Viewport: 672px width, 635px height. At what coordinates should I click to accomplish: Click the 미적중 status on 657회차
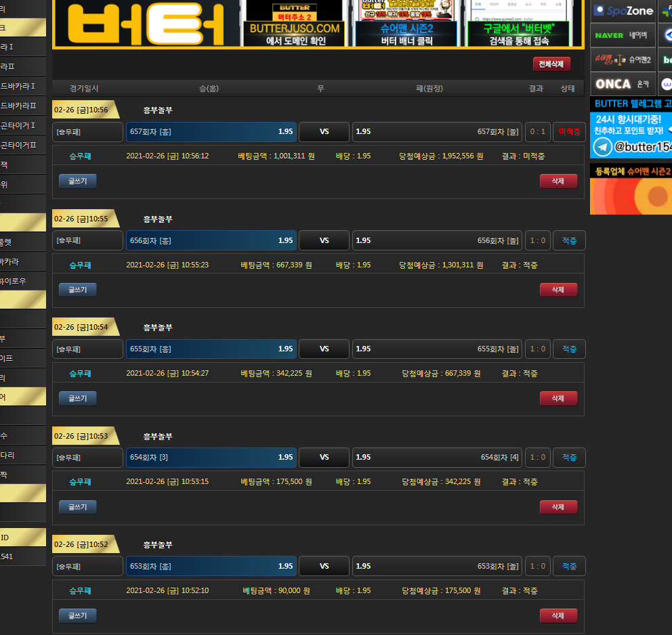click(x=569, y=131)
